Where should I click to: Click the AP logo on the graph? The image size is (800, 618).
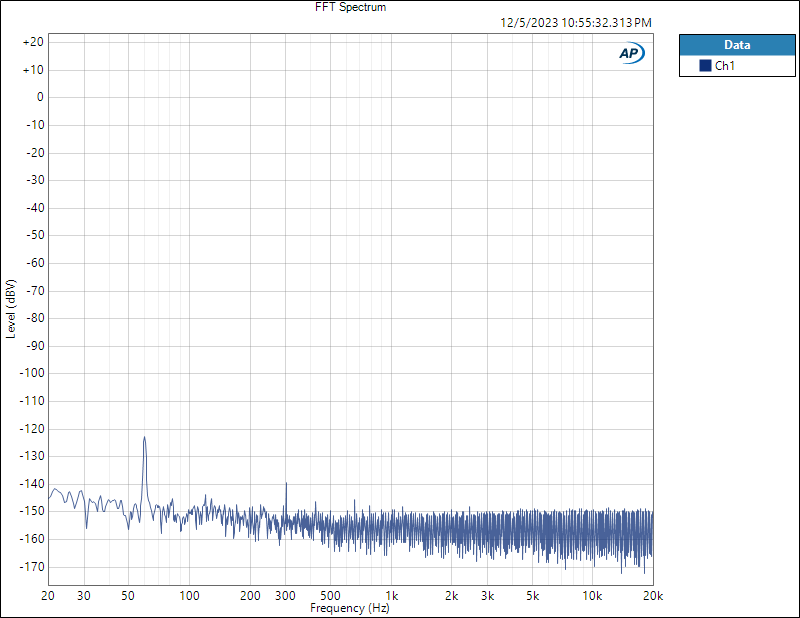632,53
